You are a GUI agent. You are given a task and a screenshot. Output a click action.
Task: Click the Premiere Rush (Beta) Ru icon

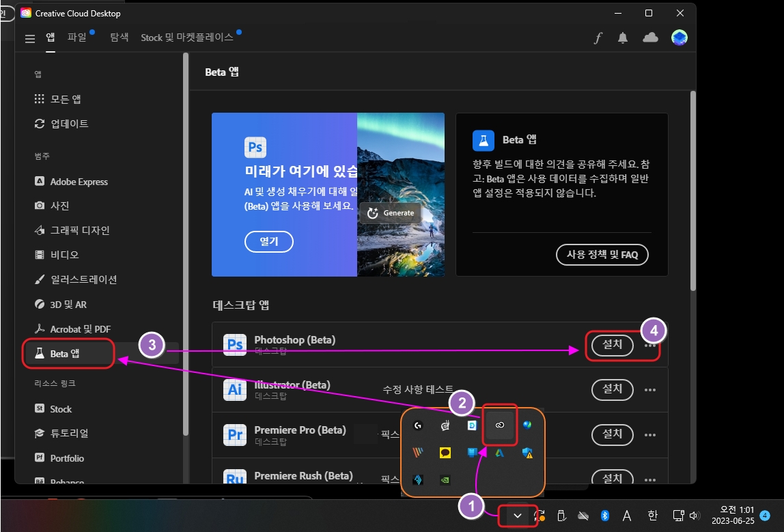(235, 477)
